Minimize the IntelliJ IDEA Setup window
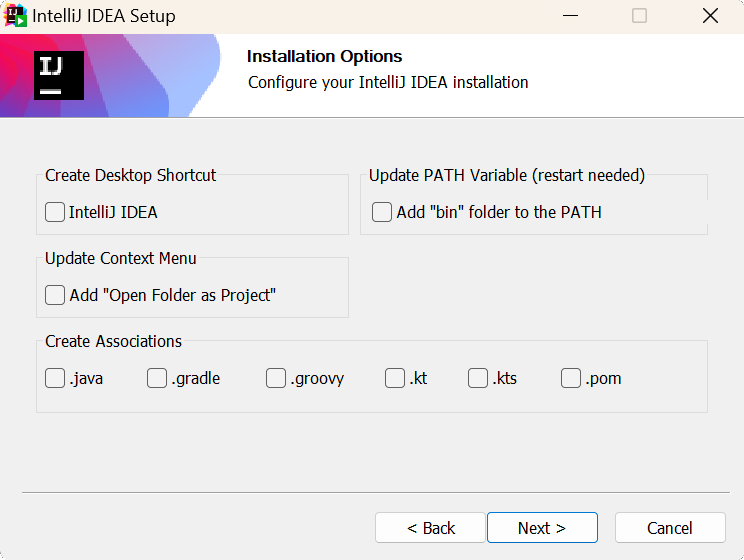The width and height of the screenshot is (744, 560). (x=570, y=16)
